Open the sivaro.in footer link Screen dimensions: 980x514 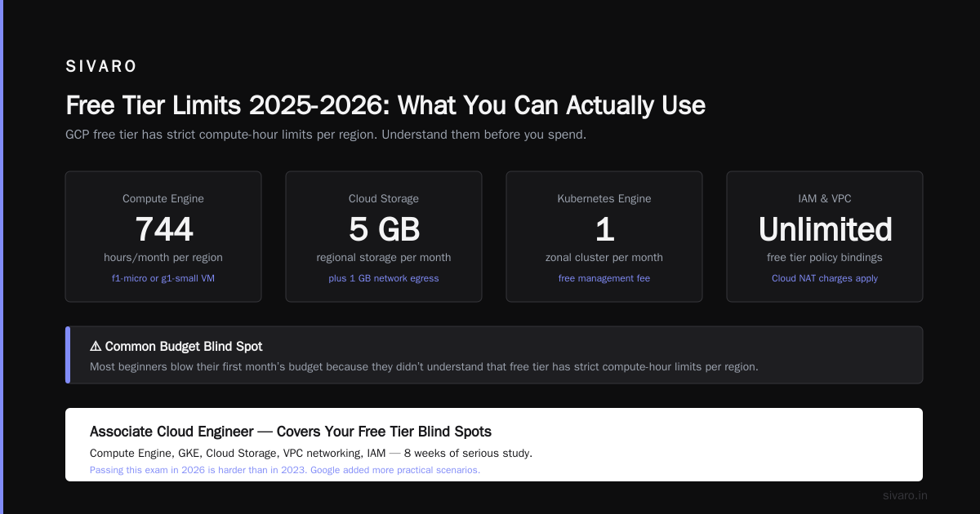(x=905, y=495)
